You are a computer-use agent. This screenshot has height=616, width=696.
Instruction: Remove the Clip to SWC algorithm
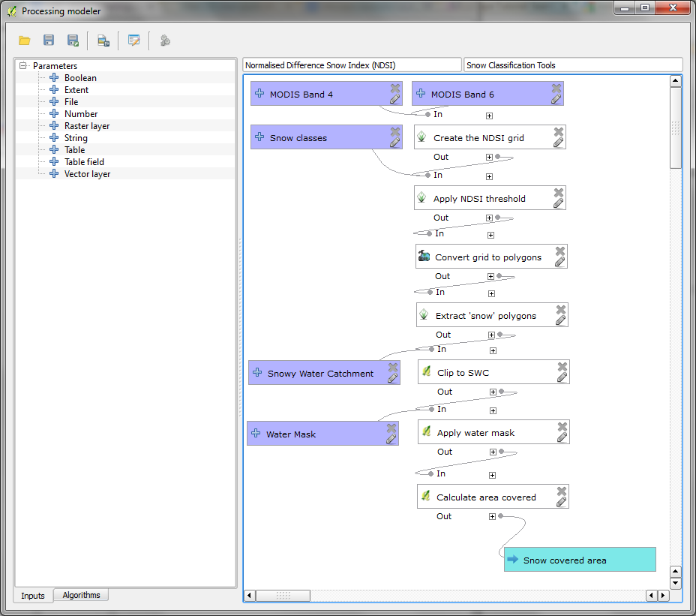pos(562,367)
